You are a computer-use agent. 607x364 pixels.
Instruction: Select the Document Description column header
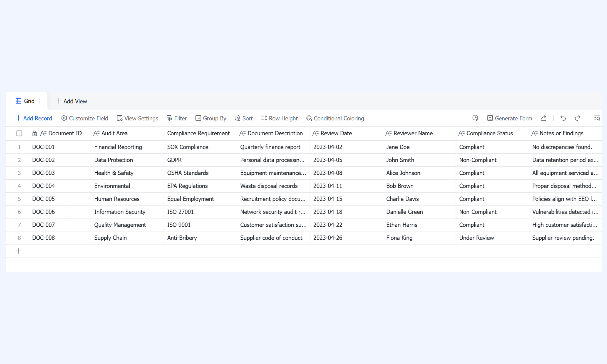pos(273,133)
